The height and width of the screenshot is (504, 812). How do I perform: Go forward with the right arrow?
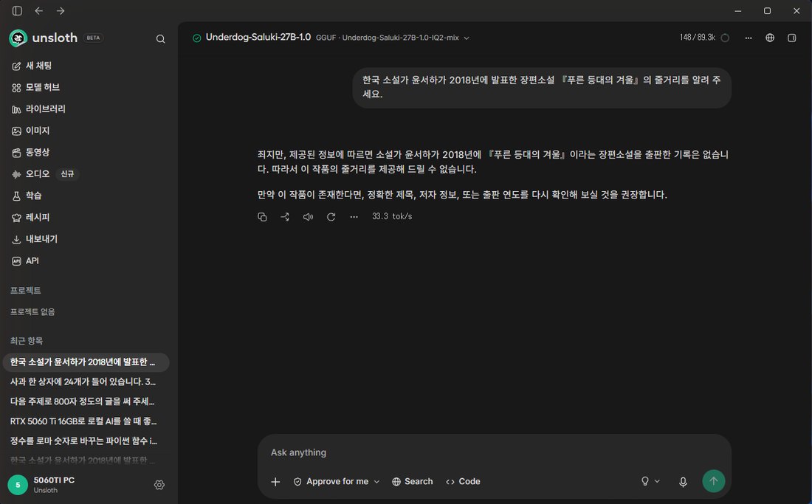point(61,11)
